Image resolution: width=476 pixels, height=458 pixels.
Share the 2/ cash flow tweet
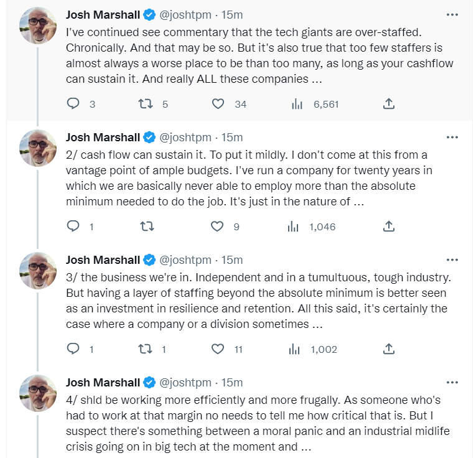click(389, 227)
